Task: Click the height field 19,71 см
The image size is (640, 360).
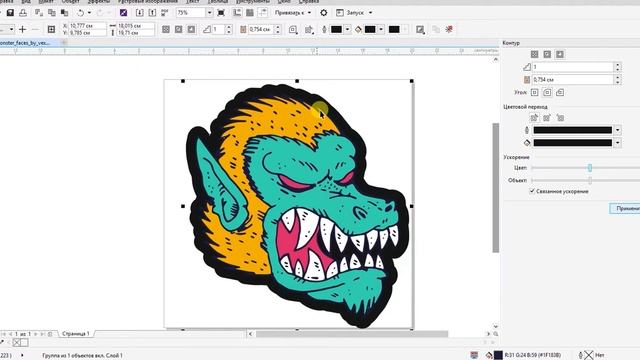Action: [x=136, y=33]
